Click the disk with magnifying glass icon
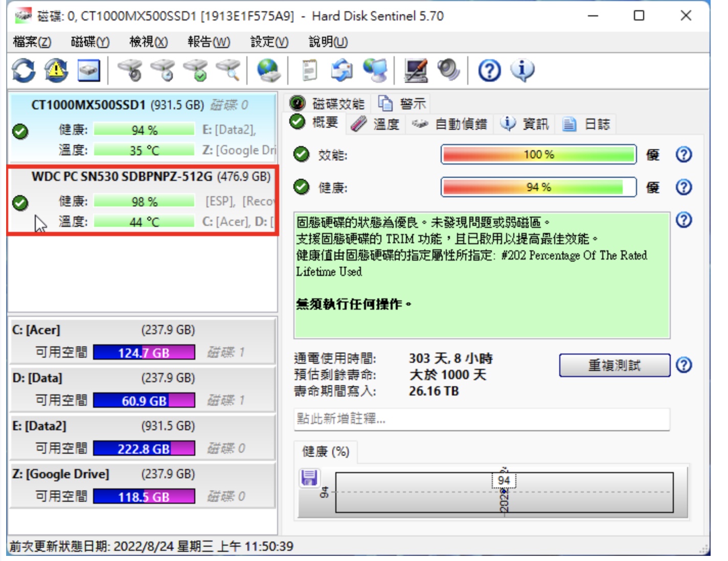The width and height of the screenshot is (728, 561). coord(228,71)
